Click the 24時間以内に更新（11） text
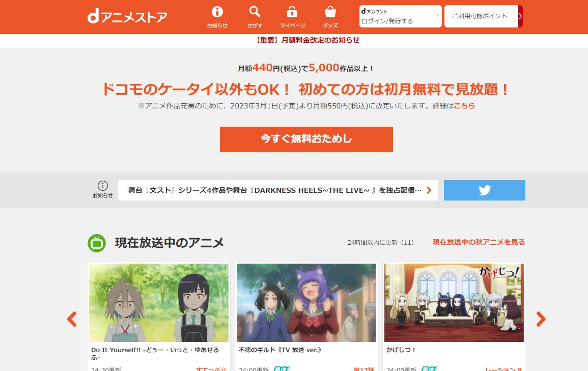Image resolution: width=588 pixels, height=371 pixels. point(381,242)
